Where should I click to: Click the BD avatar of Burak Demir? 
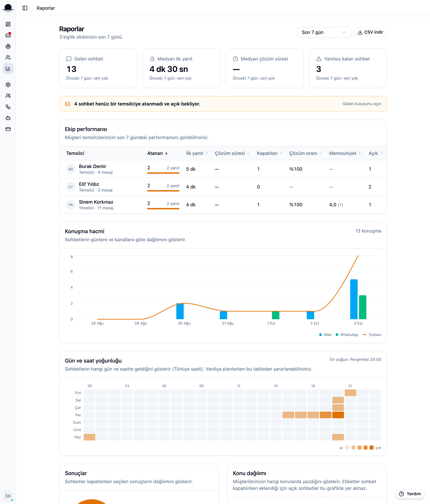coord(71,169)
